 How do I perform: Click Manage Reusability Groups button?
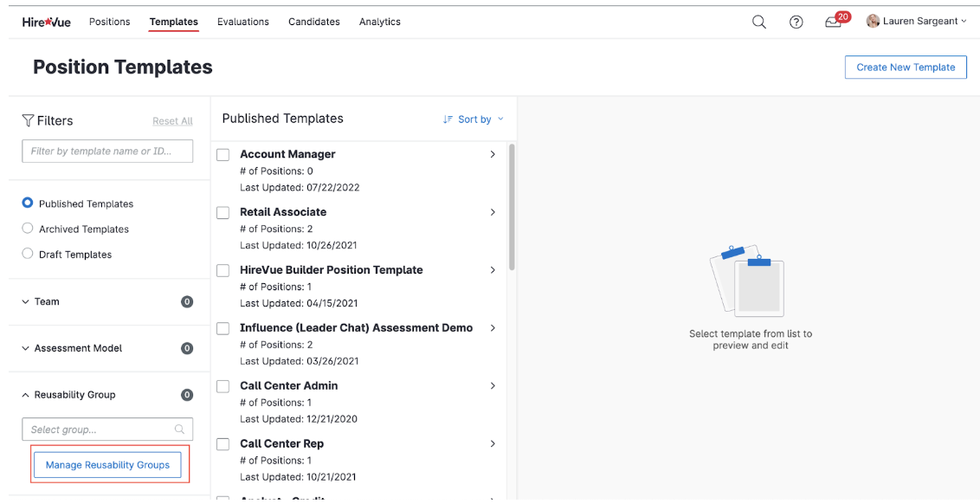point(107,465)
